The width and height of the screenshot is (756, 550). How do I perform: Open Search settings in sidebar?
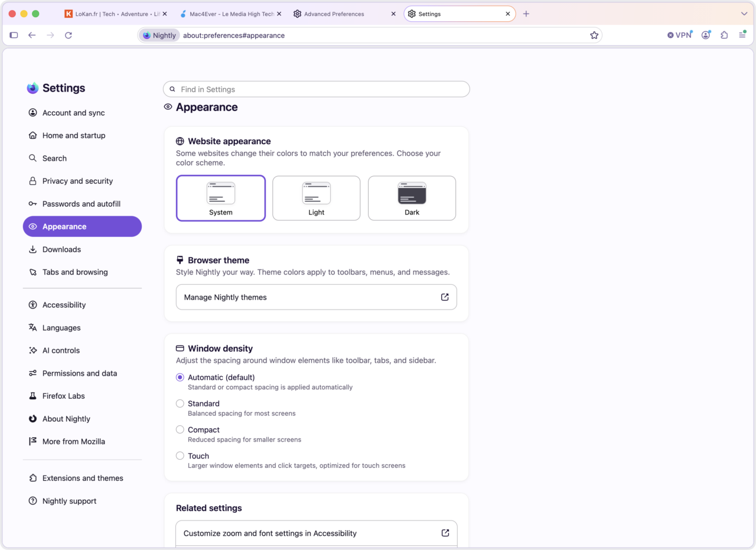pyautogui.click(x=82, y=158)
